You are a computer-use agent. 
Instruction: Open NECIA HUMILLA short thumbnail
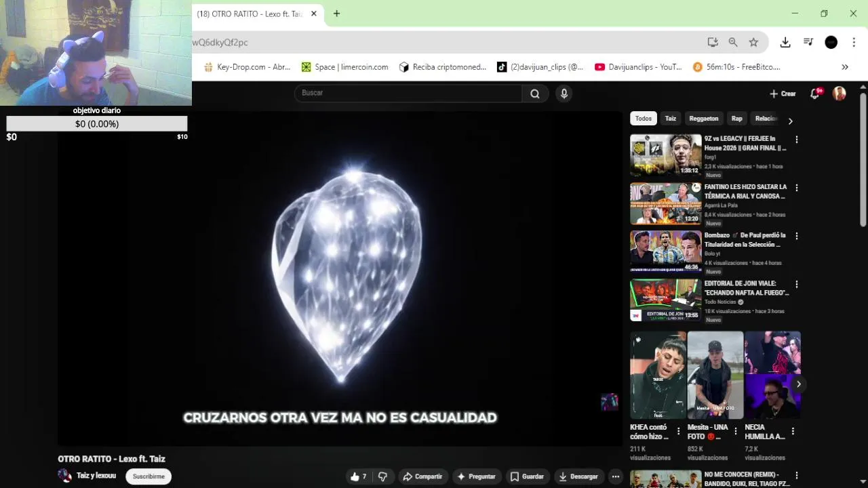tap(772, 375)
